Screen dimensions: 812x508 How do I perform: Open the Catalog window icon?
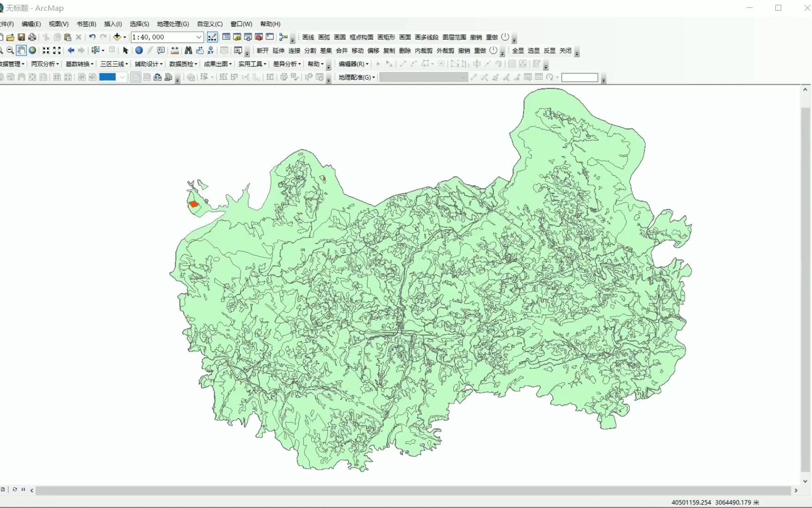pos(237,37)
